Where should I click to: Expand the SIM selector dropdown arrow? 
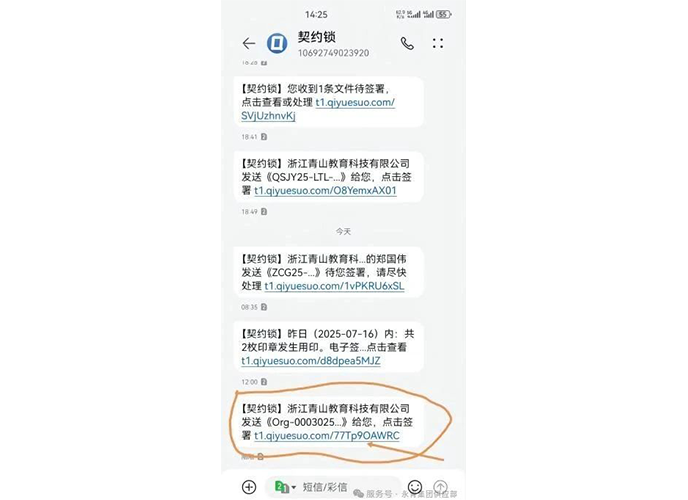[294, 487]
